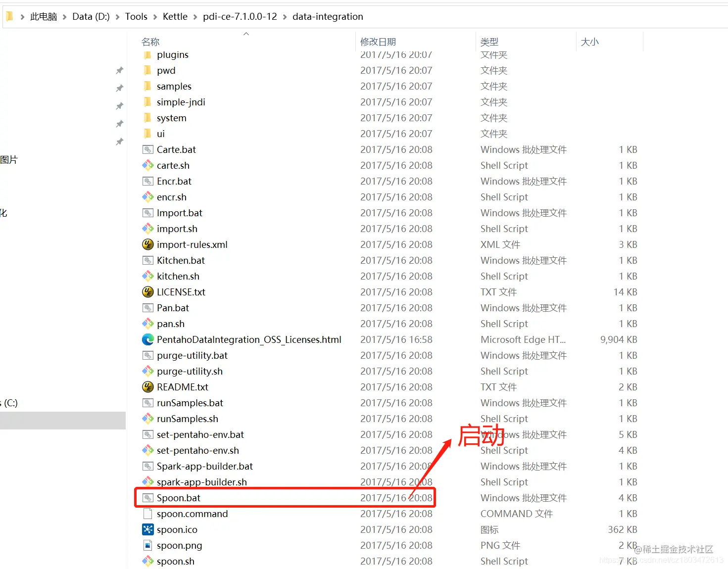This screenshot has height=569, width=728.
Task: Click the import-rules.xml file icon
Action: coord(147,244)
